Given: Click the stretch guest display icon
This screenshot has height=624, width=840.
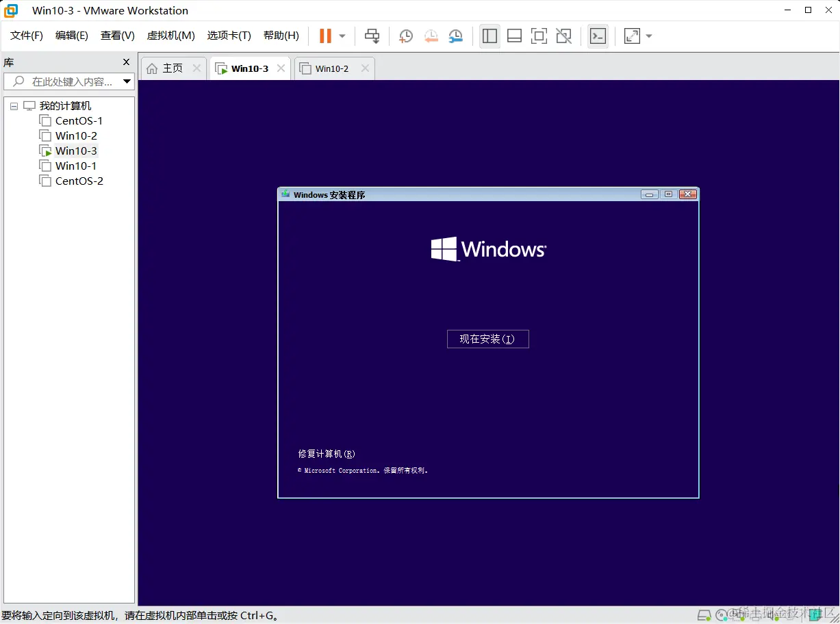Looking at the screenshot, I should coord(632,36).
